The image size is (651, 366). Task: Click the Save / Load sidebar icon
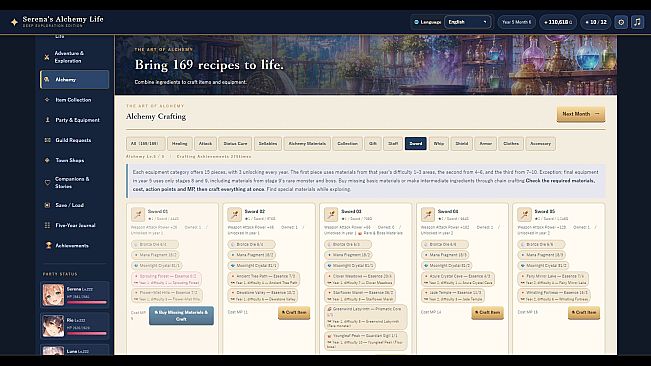pos(47,205)
